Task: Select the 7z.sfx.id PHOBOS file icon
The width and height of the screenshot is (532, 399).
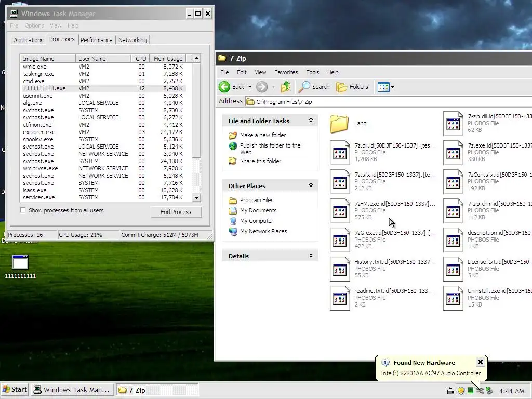Action: tap(340, 182)
